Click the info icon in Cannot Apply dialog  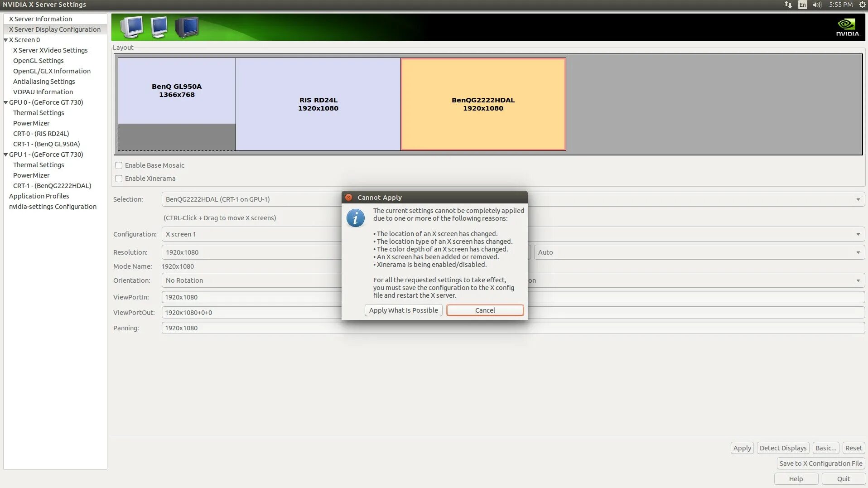pyautogui.click(x=356, y=218)
